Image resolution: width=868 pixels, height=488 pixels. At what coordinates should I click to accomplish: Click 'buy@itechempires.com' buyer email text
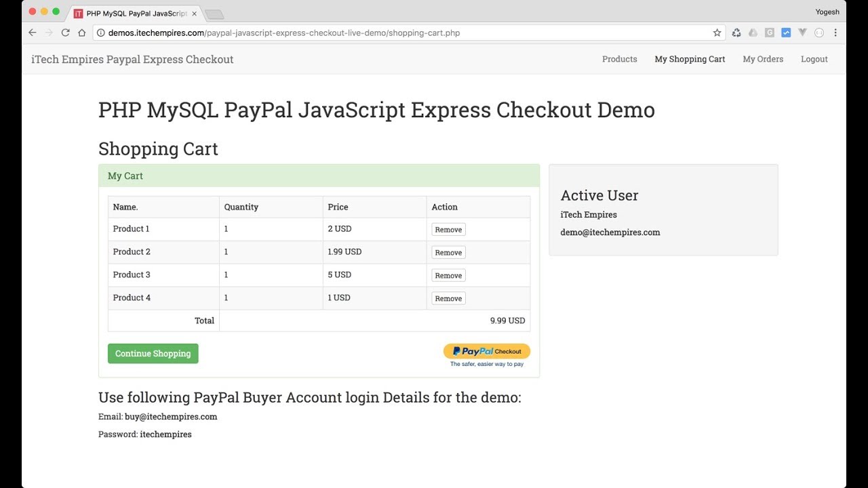(171, 417)
